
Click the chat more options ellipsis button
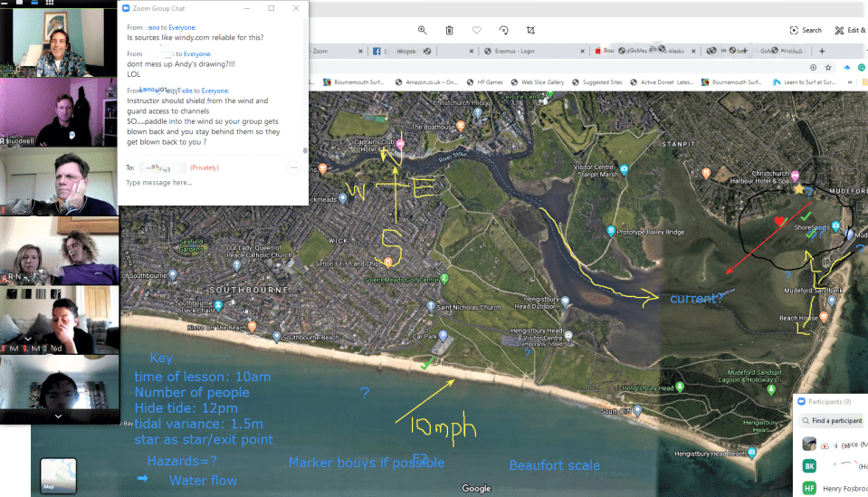click(293, 167)
